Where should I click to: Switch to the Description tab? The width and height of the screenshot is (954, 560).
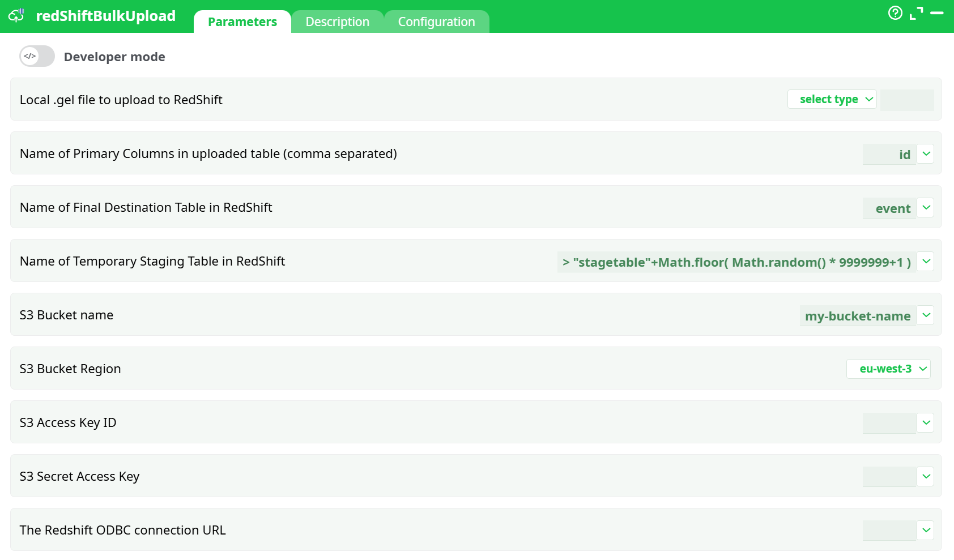point(337,22)
